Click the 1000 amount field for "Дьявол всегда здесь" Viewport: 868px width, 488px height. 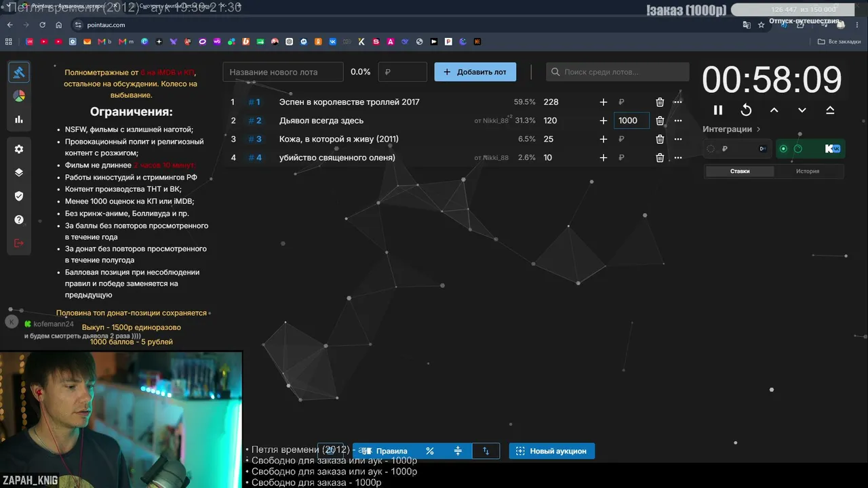click(x=631, y=121)
